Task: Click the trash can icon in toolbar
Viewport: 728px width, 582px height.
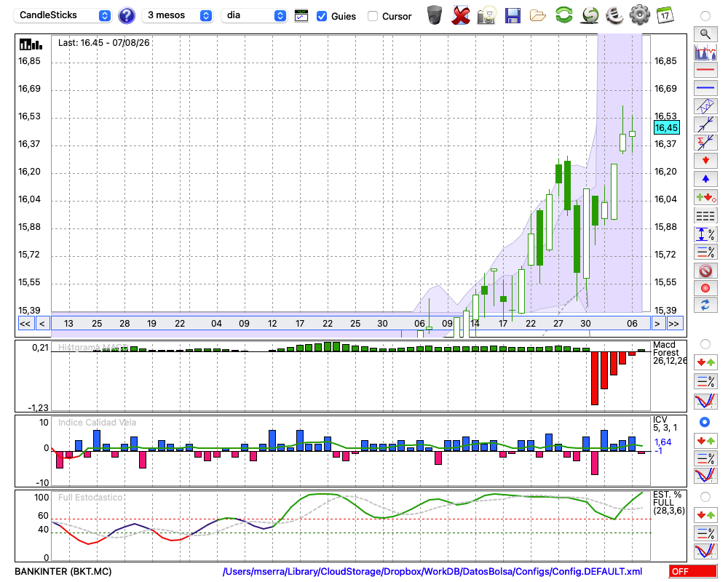Action: 435,15
